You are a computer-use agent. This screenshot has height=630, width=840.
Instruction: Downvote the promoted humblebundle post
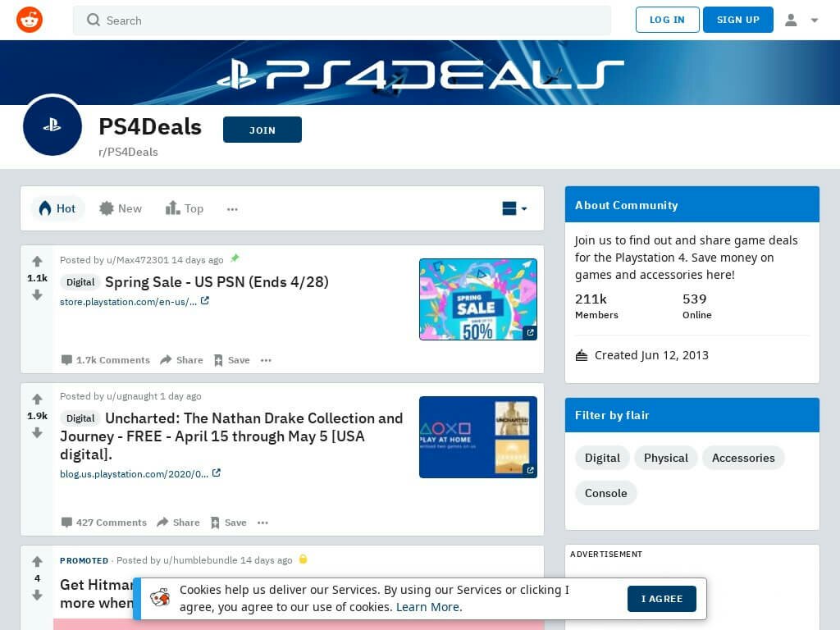[x=37, y=596]
